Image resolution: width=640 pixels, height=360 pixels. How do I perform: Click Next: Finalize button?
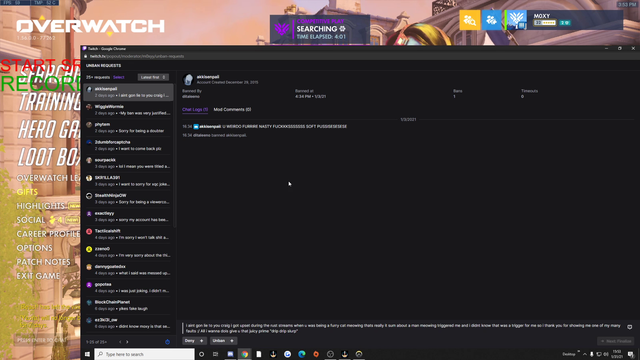(616, 341)
